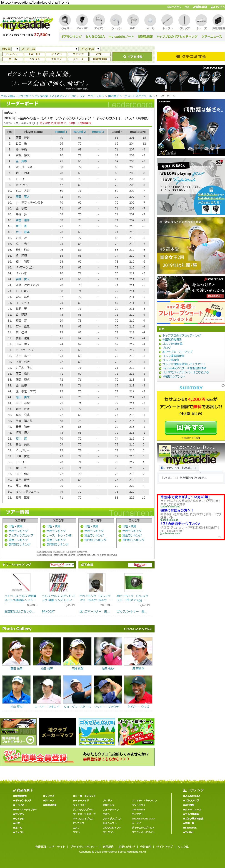Select the Wedge category icon
Image resolution: width=225 pixels, height=868 pixels.
116,22
